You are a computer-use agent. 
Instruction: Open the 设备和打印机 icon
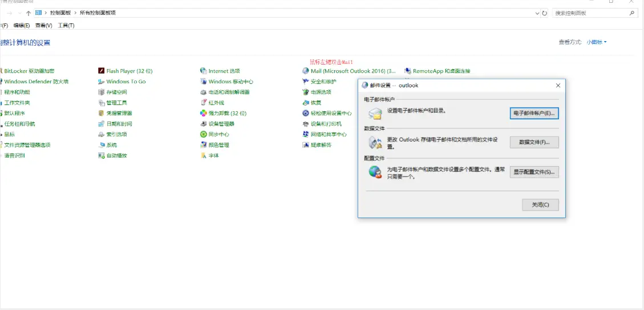(306, 124)
